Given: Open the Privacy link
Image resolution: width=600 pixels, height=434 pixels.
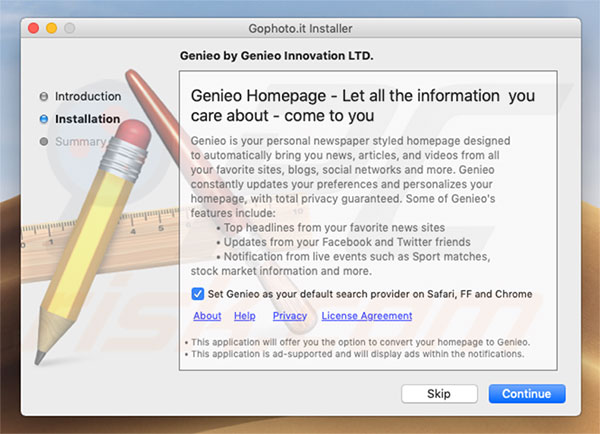Looking at the screenshot, I should tap(290, 316).
